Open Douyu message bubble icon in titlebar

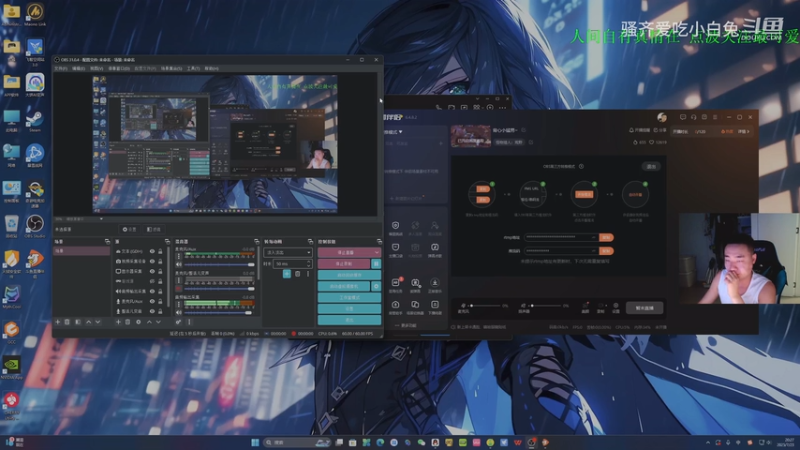tap(683, 117)
